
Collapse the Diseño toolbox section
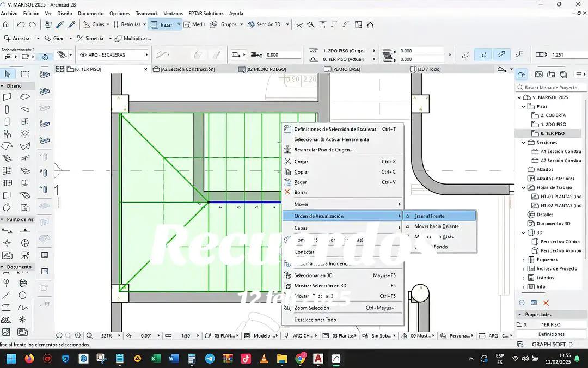2,86
